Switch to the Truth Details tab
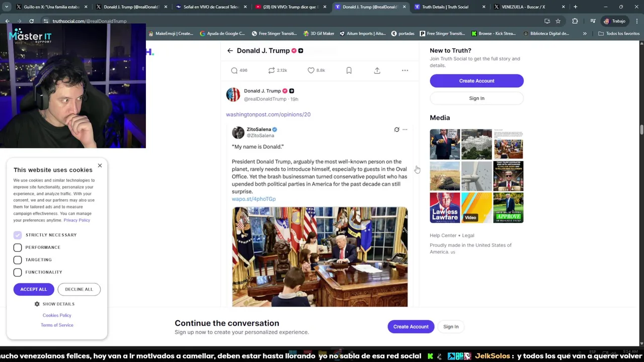Viewport: 644px width, 362px height. (x=449, y=7)
